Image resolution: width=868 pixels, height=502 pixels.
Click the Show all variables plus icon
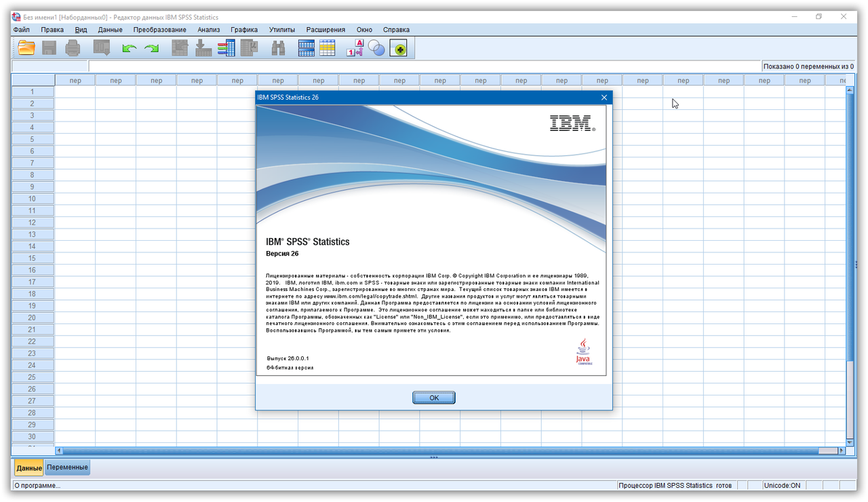click(x=399, y=48)
